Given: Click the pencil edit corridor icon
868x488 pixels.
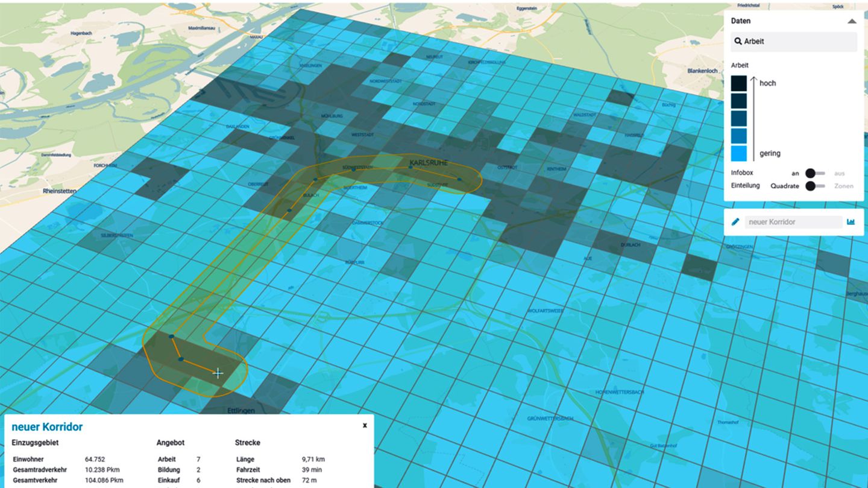Looking at the screenshot, I should (735, 222).
